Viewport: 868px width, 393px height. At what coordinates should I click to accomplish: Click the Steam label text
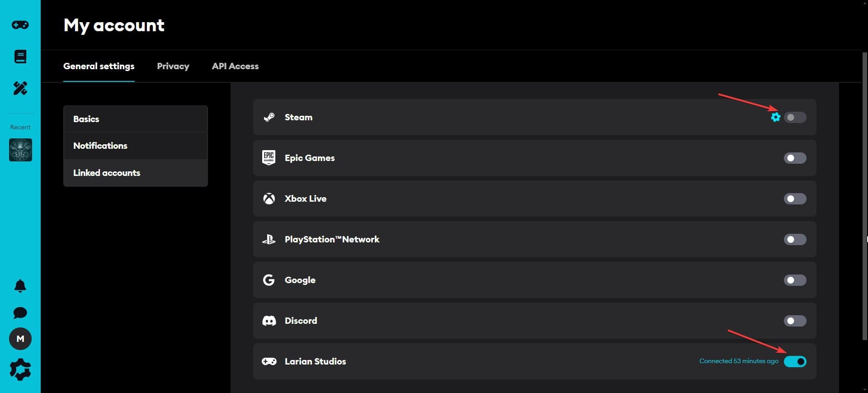[298, 117]
